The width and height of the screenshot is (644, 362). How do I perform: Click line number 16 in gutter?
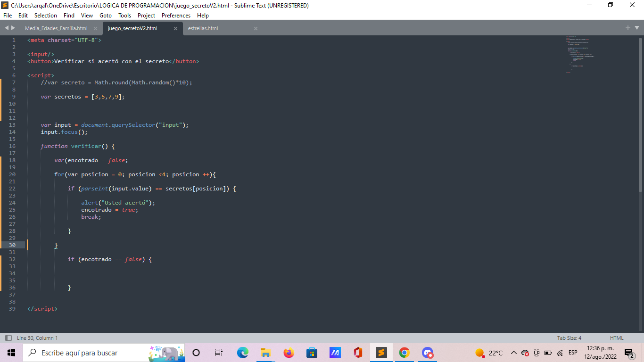12,146
